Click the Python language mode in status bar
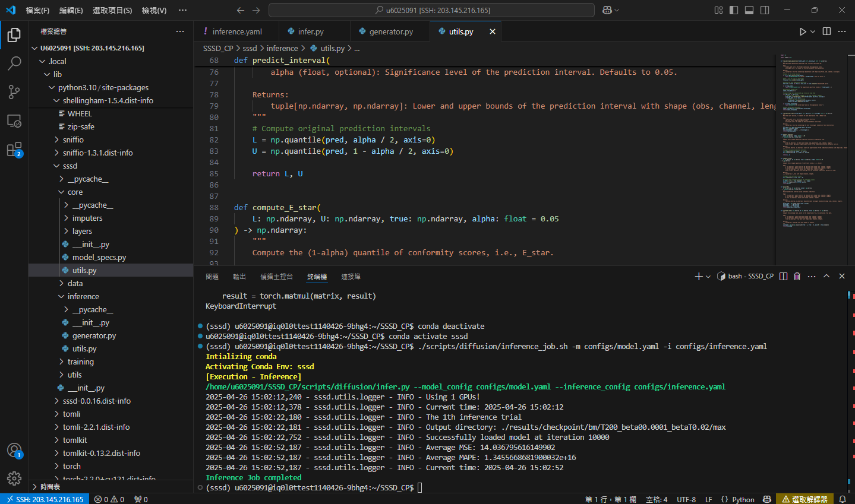Image resolution: width=855 pixels, height=504 pixels. [743, 499]
